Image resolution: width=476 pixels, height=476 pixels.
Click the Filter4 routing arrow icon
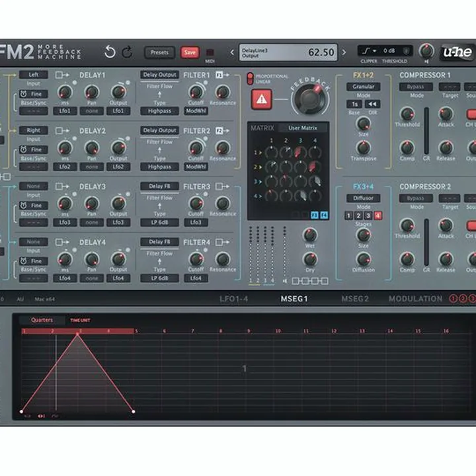tap(222, 242)
